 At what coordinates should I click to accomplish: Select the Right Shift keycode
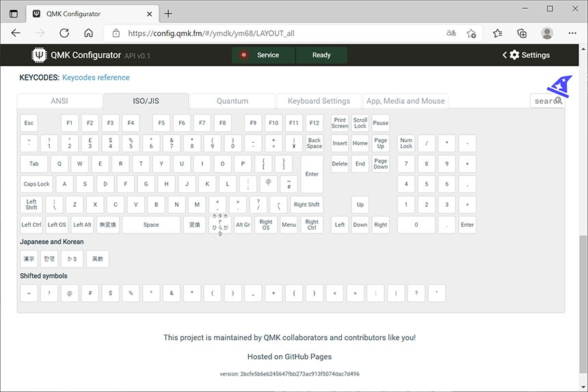pyautogui.click(x=307, y=204)
